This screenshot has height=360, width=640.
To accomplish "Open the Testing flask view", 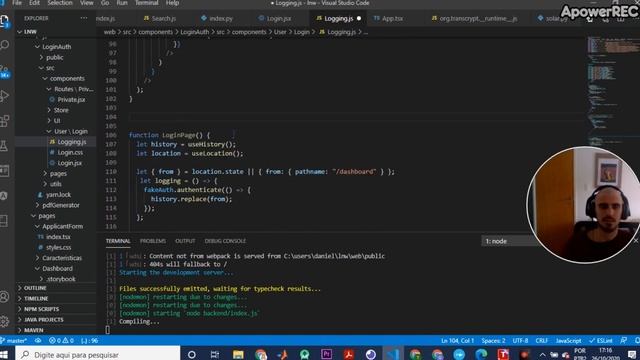I will pos(4,146).
